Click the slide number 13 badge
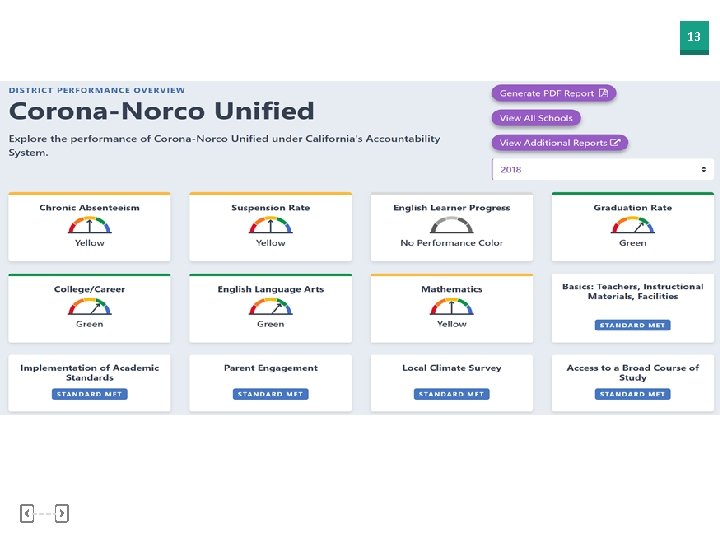720x540 pixels. [694, 38]
